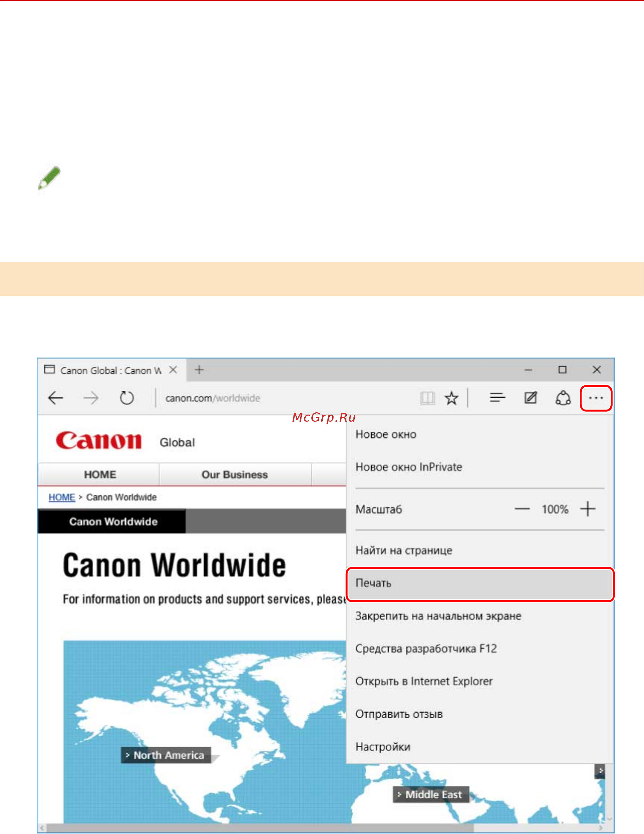Go forward with the right arrow

[x=91, y=398]
